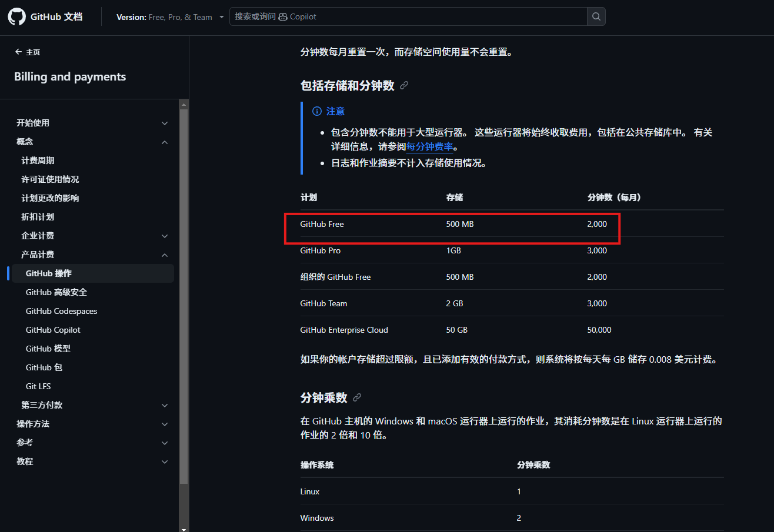Screen dimensions: 774x532
Task: Click link icon beside 分钟乘数 heading
Action: click(357, 398)
